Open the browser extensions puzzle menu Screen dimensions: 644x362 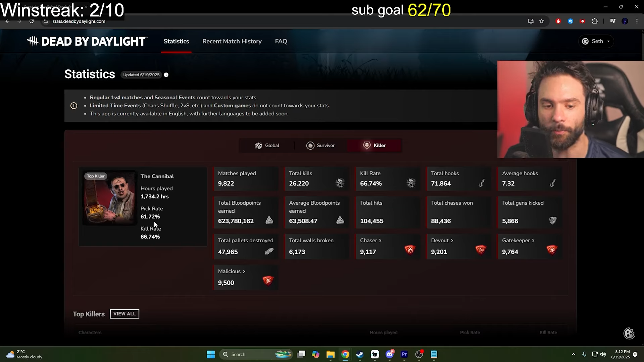pyautogui.click(x=595, y=21)
